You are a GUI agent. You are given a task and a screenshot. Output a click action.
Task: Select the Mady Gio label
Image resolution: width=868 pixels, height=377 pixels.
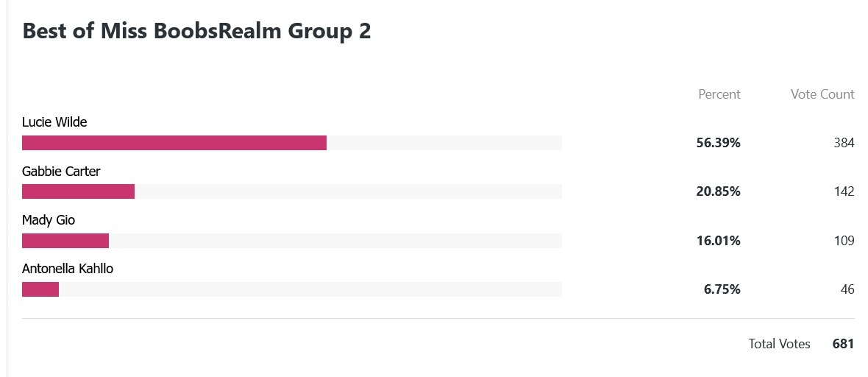[x=48, y=220]
